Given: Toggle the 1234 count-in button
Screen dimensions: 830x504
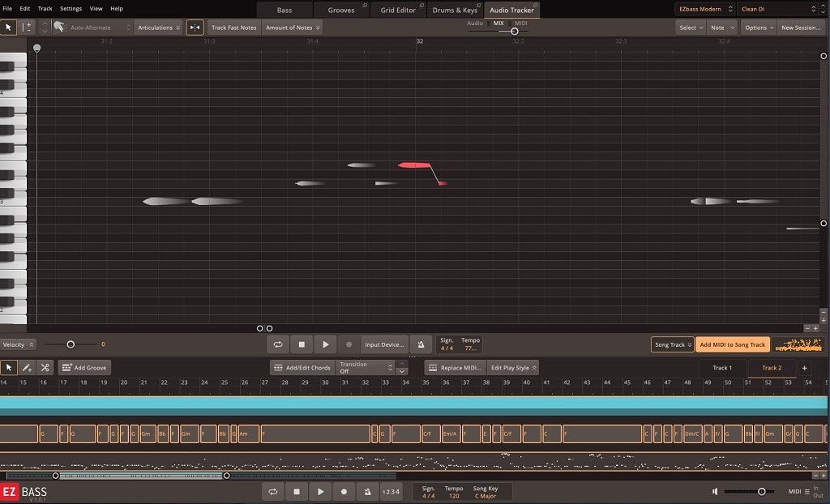Looking at the screenshot, I should 391,492.
